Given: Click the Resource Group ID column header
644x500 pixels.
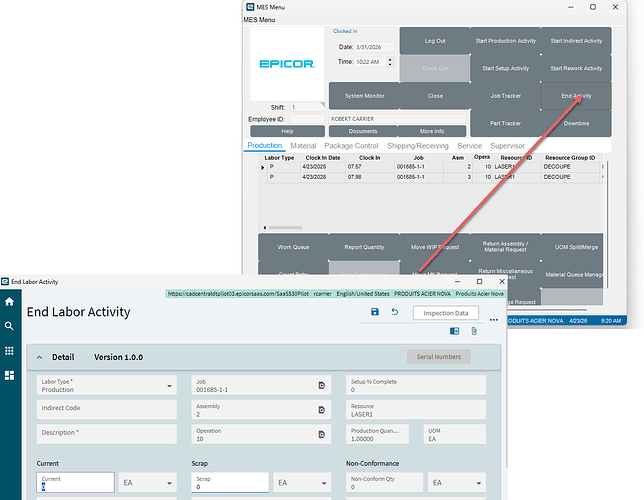Looking at the screenshot, I should pyautogui.click(x=570, y=158).
